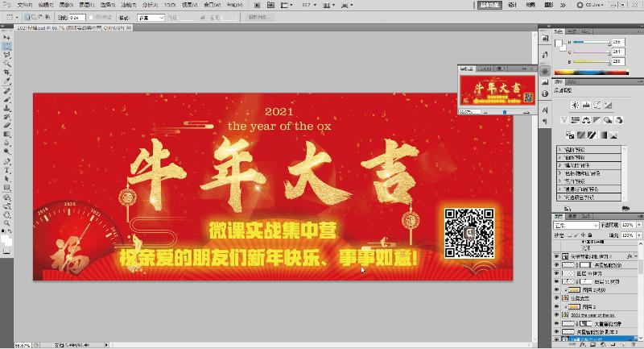Toggle lock transparent pixels in Layers panel
644x349 pixels.
tap(570, 235)
